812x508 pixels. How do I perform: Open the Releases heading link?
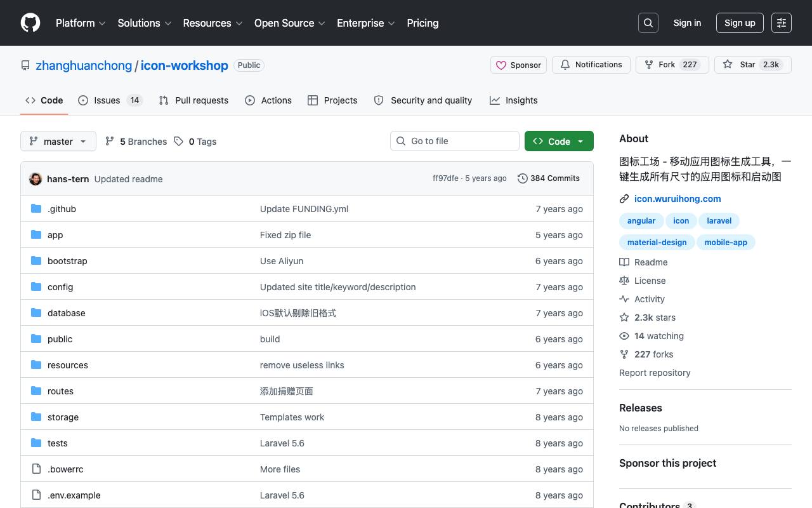pos(640,408)
